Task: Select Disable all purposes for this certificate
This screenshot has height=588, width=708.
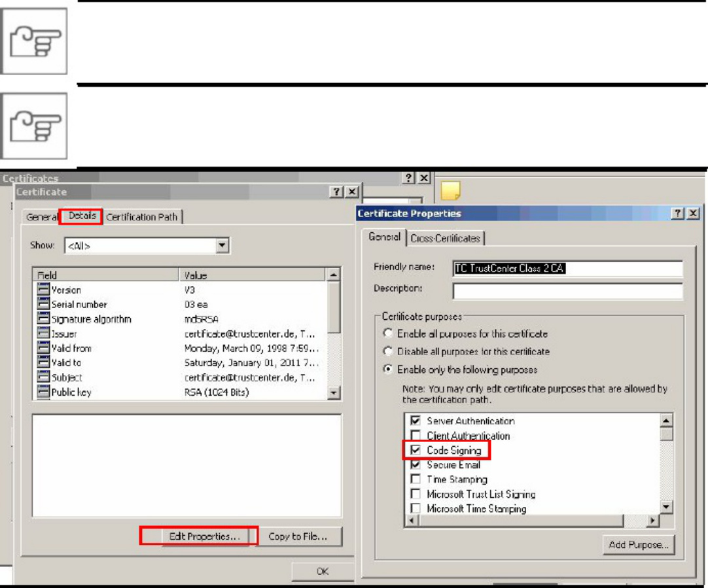Action: pyautogui.click(x=388, y=351)
